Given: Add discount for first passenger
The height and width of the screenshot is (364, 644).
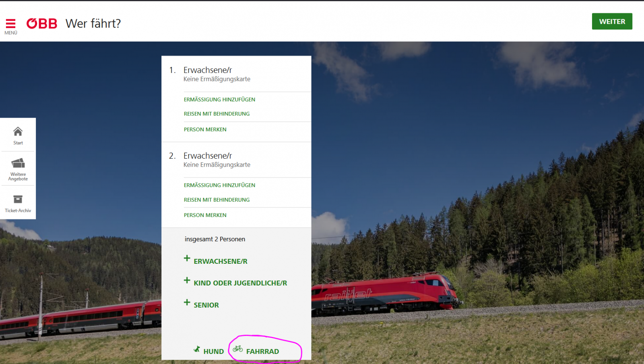Looking at the screenshot, I should pyautogui.click(x=219, y=99).
